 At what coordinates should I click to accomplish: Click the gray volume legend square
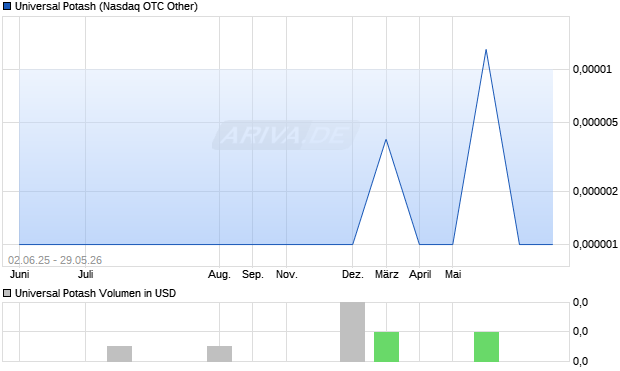tap(7, 293)
